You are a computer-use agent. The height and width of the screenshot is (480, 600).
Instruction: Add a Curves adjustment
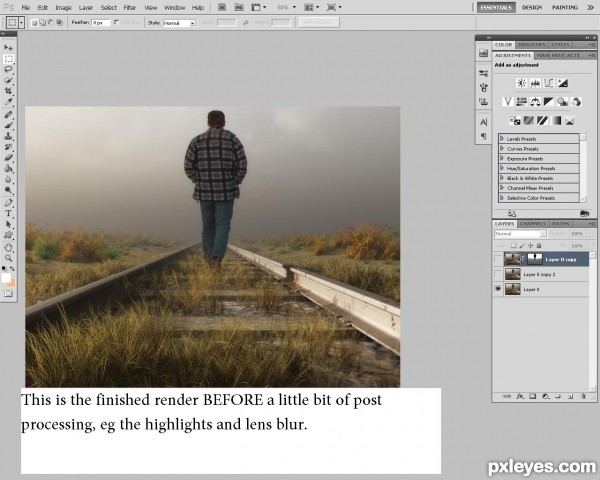549,83
